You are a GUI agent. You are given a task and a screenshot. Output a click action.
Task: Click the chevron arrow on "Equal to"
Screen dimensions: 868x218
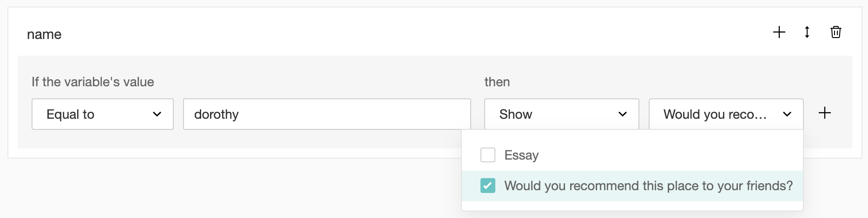point(157,114)
